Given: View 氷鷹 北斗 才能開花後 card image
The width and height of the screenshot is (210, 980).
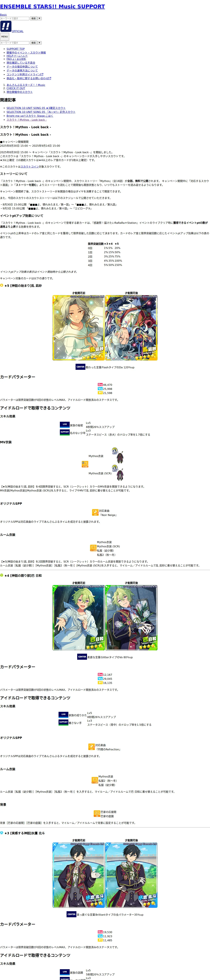Looking at the screenshot, I should [x=131, y=875].
